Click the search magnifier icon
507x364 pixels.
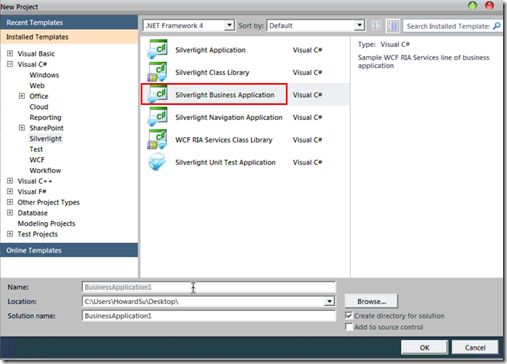[496, 26]
